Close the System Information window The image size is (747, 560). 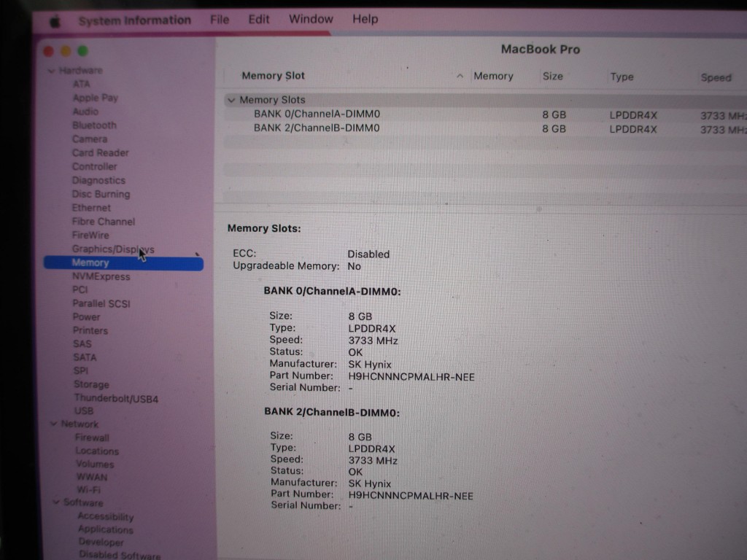[49, 52]
